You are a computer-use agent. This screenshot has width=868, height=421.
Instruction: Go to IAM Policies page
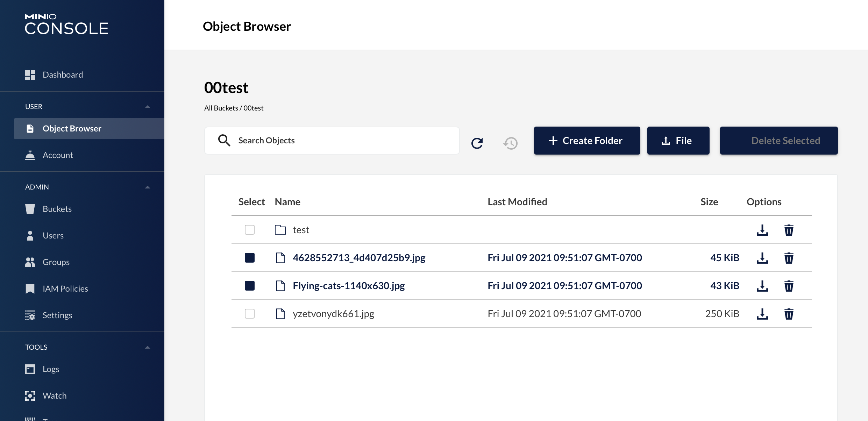click(65, 288)
